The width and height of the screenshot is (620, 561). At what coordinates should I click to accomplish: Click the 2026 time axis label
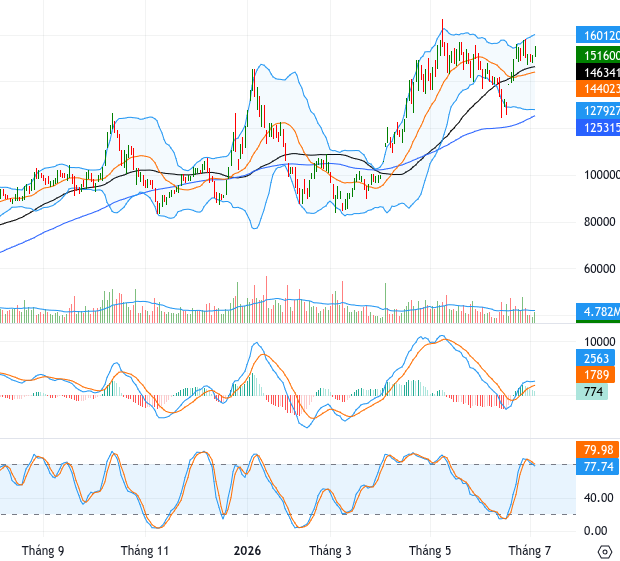[x=247, y=550]
